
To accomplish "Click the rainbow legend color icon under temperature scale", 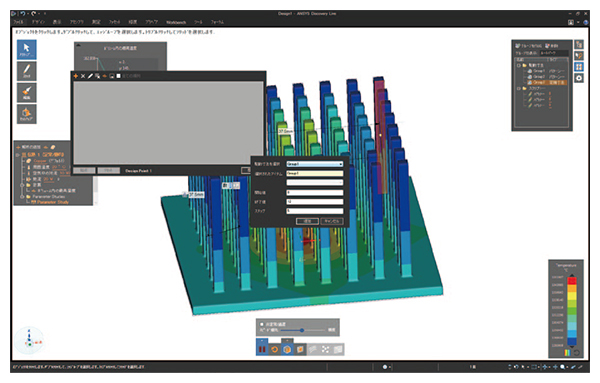I will (567, 352).
